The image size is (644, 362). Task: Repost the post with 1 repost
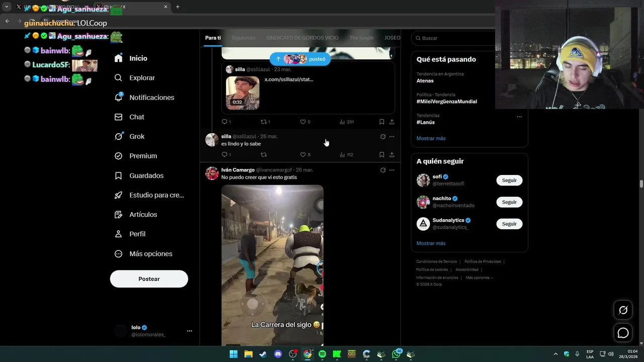[x=265, y=122]
